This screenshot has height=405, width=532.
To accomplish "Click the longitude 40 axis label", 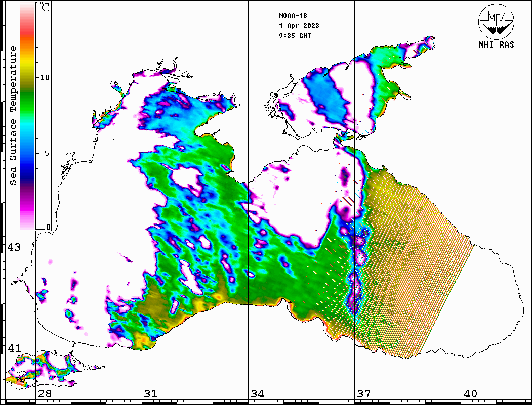I will (x=470, y=394).
